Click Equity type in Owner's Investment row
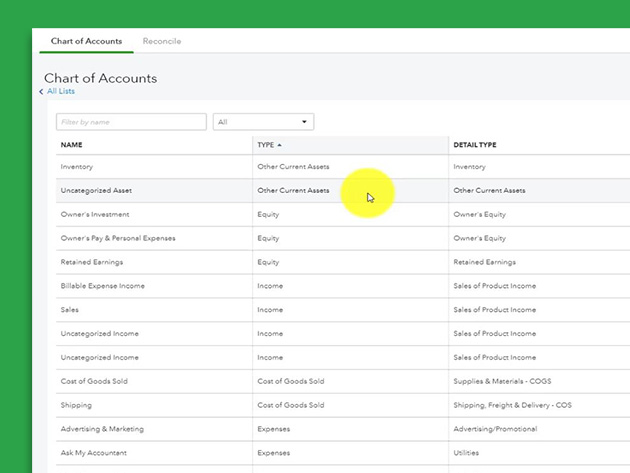The height and width of the screenshot is (473, 630). click(268, 214)
